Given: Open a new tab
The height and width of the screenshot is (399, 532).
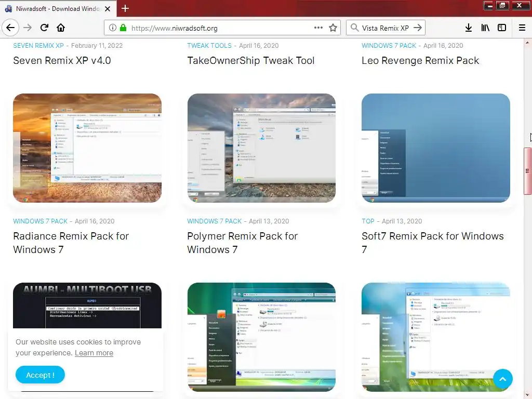Looking at the screenshot, I should click(125, 8).
